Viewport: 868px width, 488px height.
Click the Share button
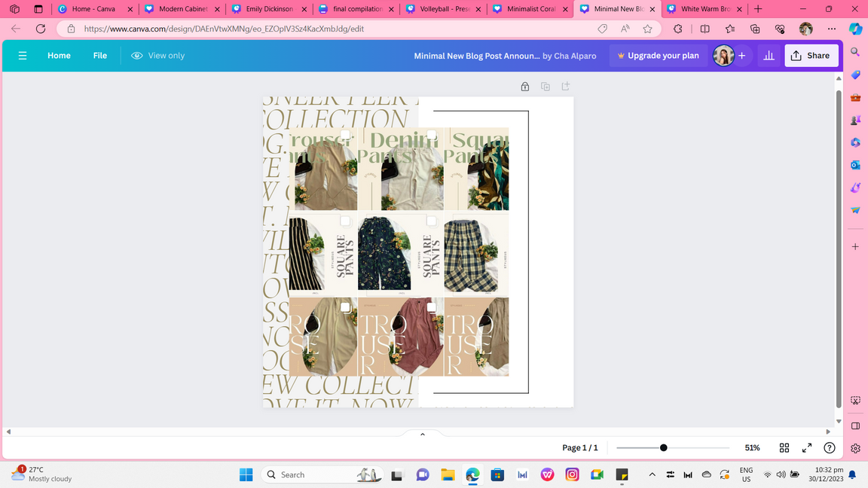[811, 56]
